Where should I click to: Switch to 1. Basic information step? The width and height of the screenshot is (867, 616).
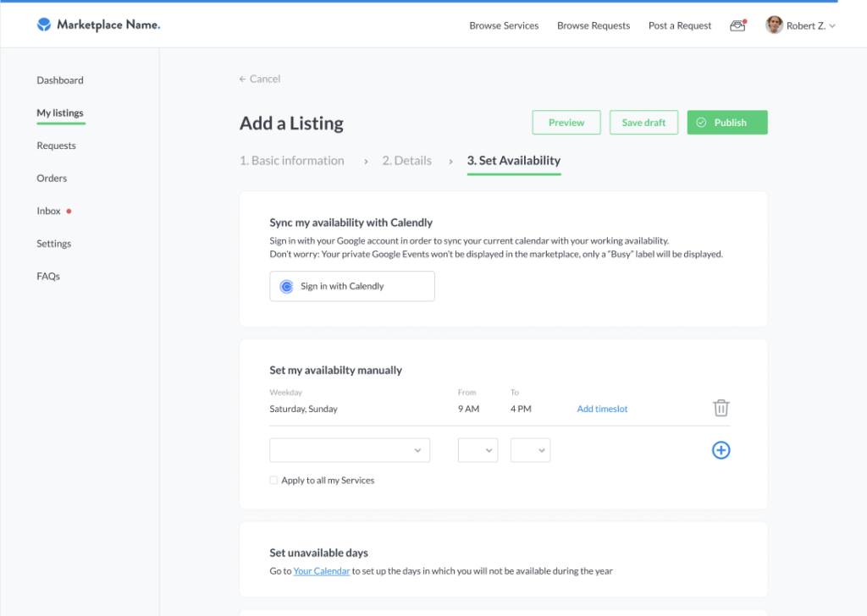291,160
